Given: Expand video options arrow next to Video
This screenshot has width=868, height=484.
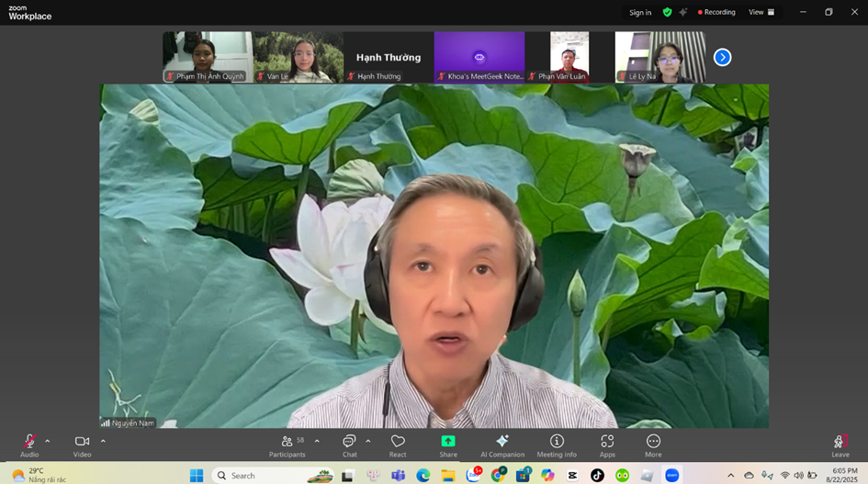Looking at the screenshot, I should (103, 441).
